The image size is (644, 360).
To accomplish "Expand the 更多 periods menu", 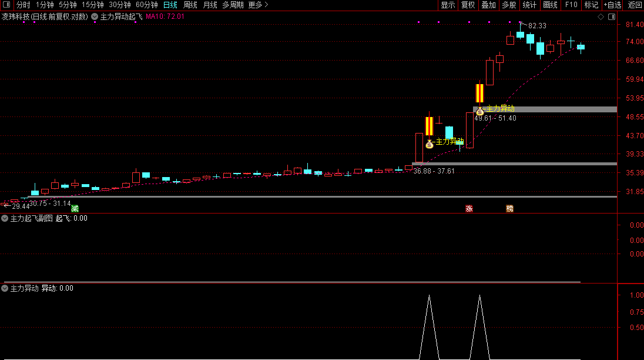I will coord(258,5).
